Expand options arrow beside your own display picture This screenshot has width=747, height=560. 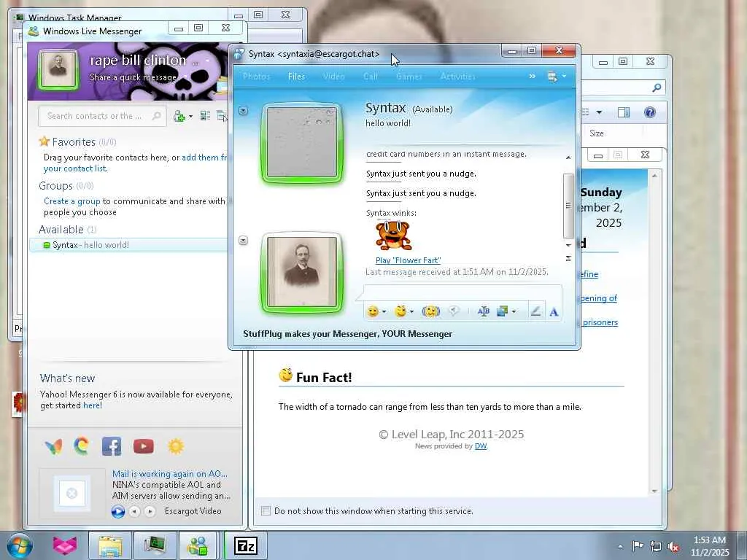243,241
